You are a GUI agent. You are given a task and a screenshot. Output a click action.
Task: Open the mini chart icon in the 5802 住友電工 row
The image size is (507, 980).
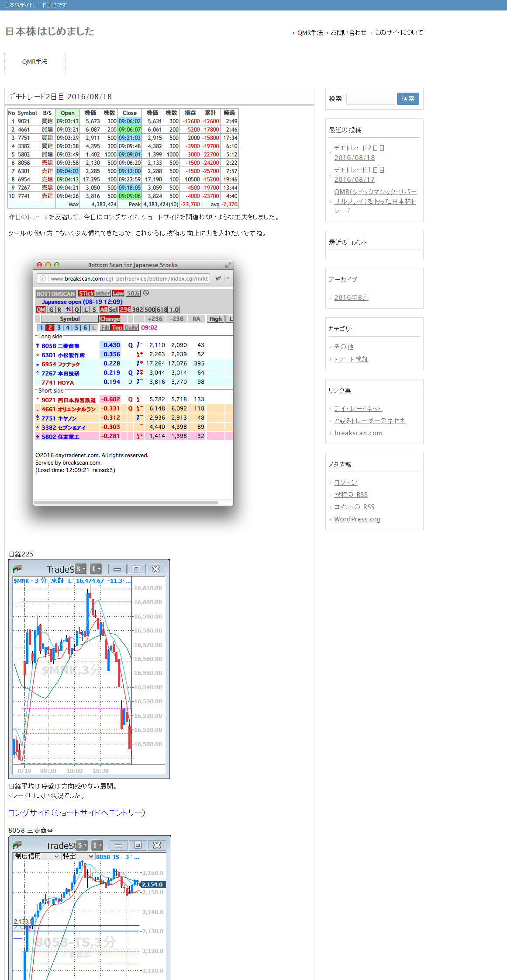(140, 436)
